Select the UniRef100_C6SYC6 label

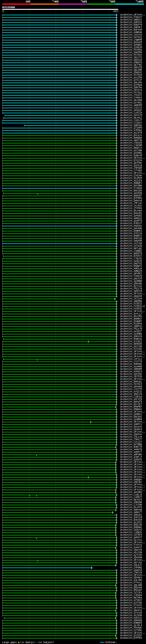pyautogui.click(x=131, y=35)
